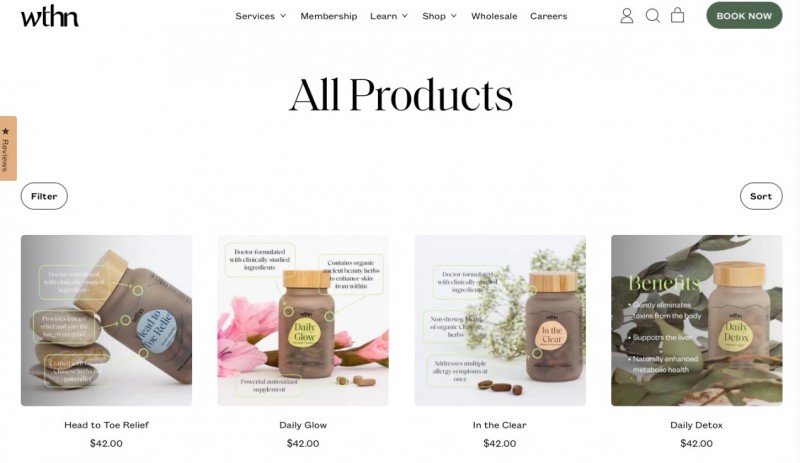Open the Daily Detox product title link
800x463 pixels.
click(x=696, y=425)
